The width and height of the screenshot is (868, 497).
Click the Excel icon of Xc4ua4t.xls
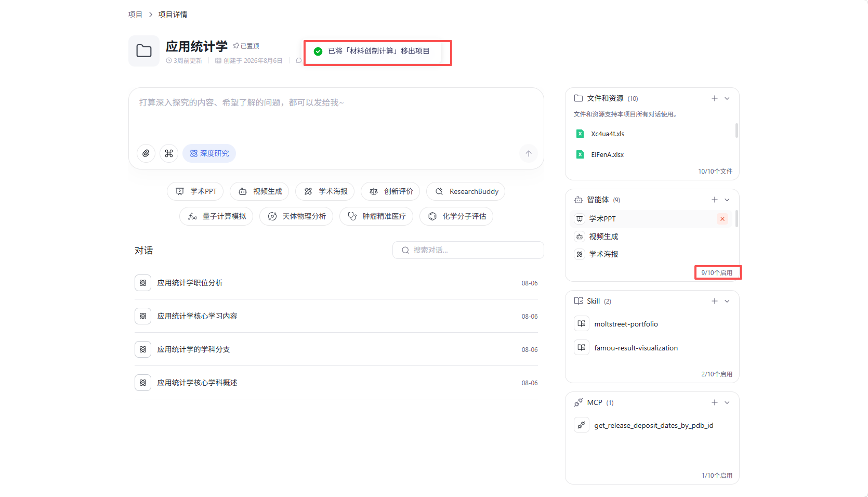[580, 134]
